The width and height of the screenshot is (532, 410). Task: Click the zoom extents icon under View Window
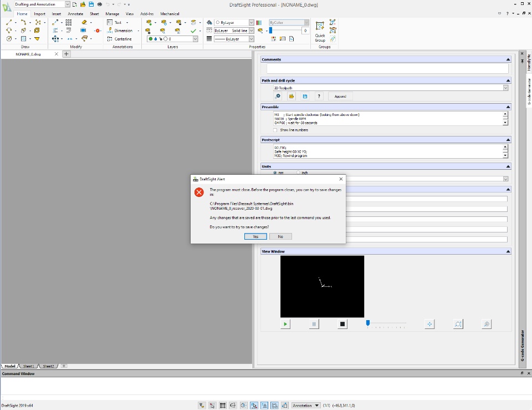[x=458, y=324]
